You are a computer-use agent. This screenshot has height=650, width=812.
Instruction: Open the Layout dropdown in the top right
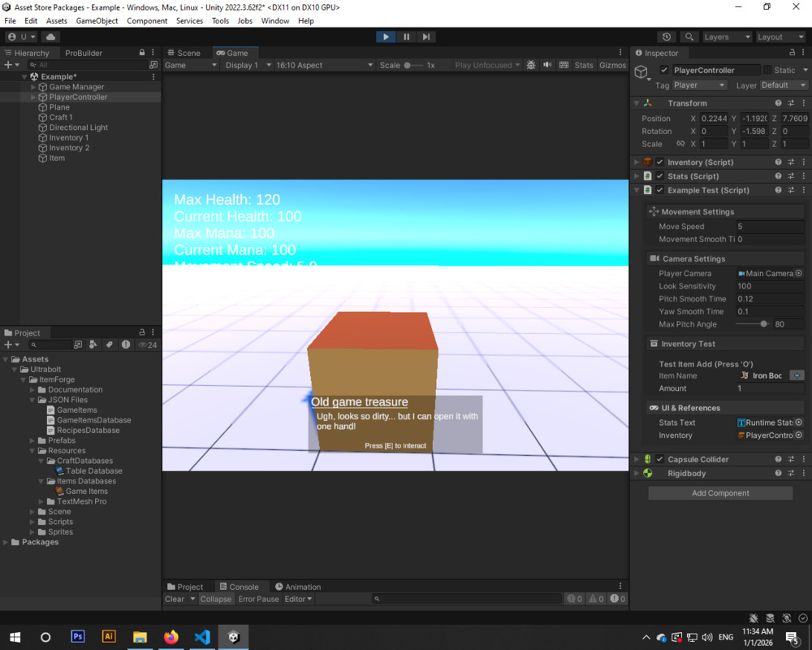click(x=781, y=37)
